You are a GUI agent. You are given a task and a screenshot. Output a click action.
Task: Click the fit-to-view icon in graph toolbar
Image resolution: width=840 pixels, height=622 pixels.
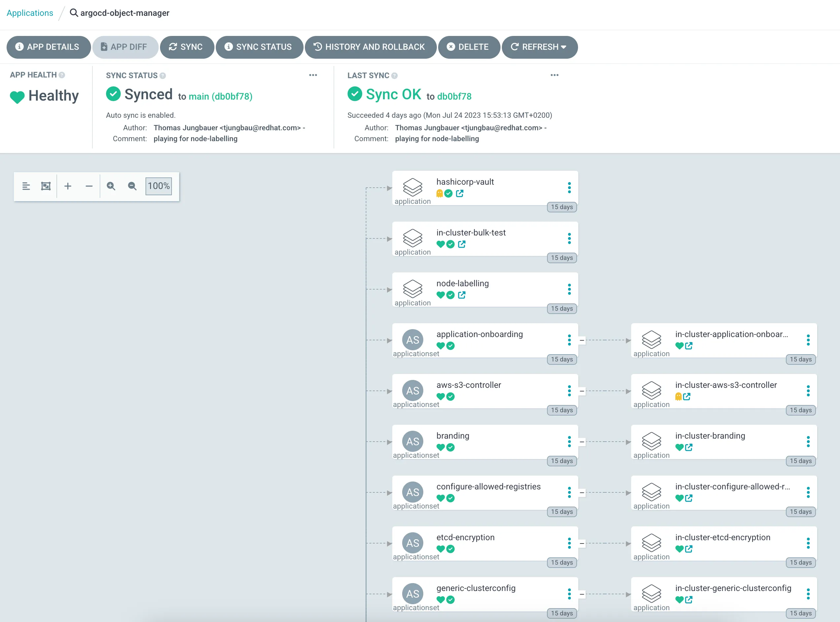coord(46,186)
